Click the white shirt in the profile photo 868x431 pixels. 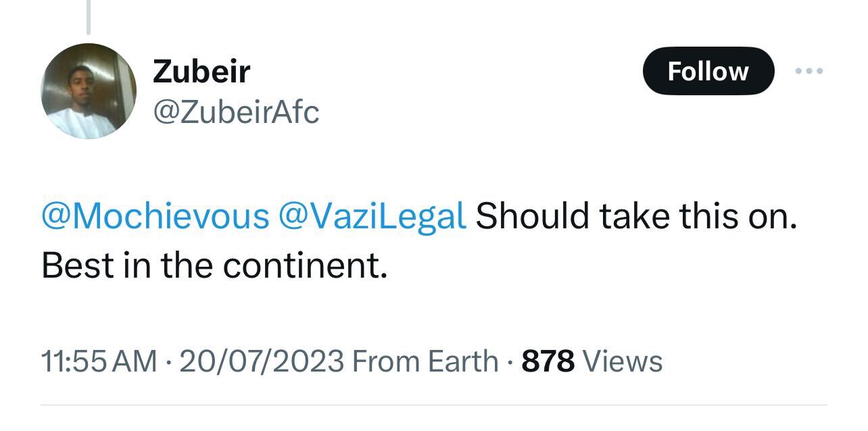tap(72, 122)
